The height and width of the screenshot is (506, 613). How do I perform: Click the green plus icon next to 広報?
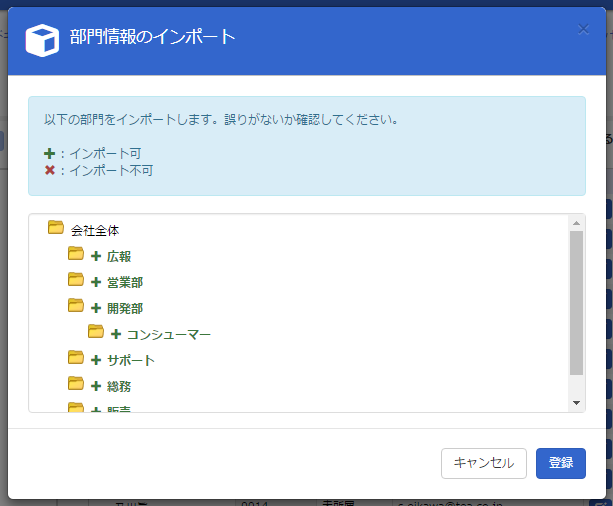96,256
